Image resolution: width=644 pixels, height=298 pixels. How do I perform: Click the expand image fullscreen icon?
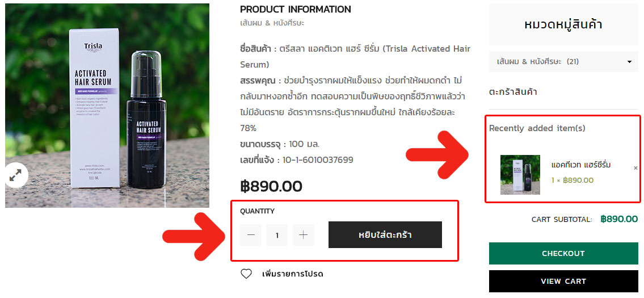[15, 175]
